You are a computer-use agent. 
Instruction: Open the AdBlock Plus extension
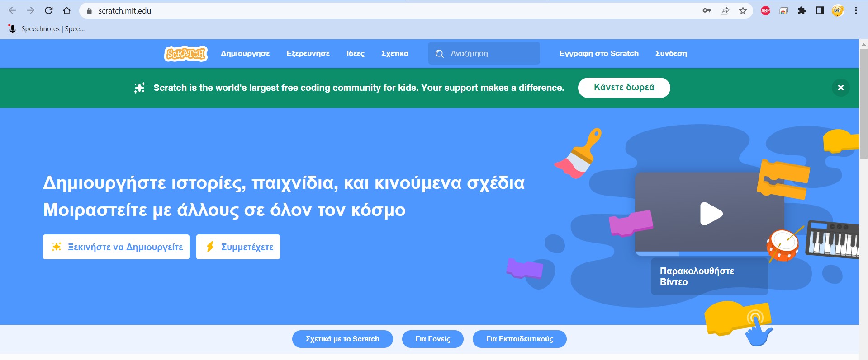[x=765, y=10]
